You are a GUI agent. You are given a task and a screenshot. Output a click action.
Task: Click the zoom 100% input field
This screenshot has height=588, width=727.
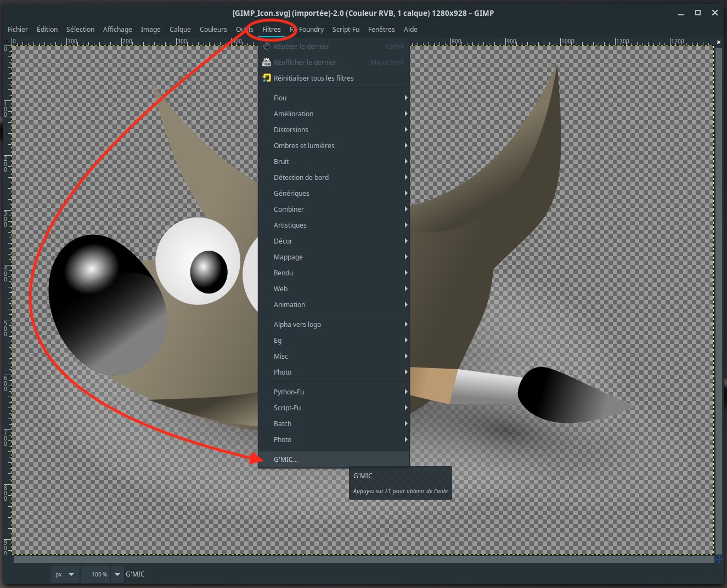point(96,574)
